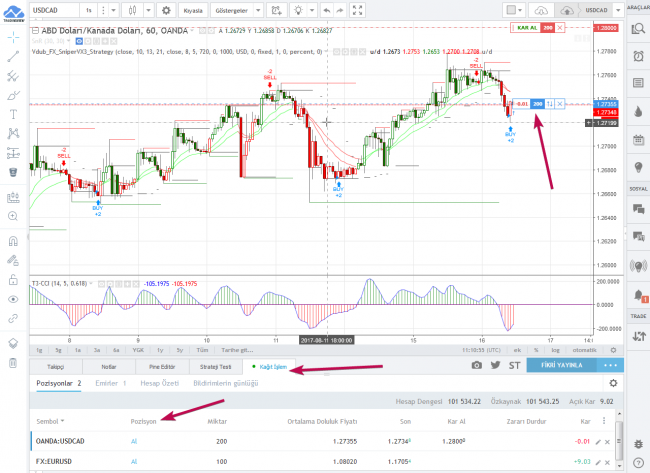Show the object tree layers icon
Image resolution: width=650 pixels, height=473 pixels.
13,343
